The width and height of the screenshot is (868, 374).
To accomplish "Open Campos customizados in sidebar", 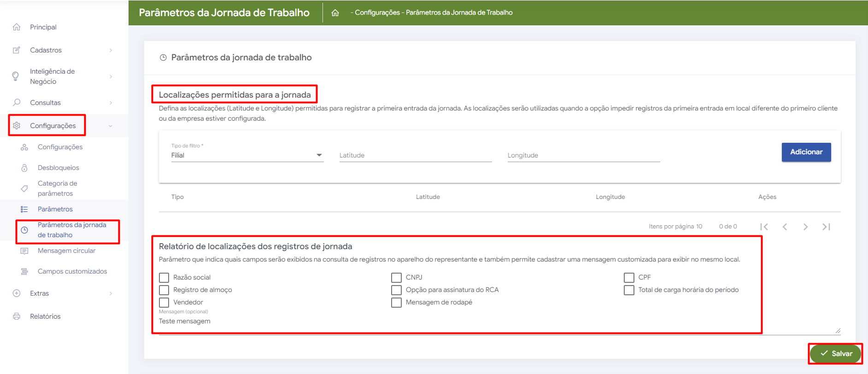I will click(72, 271).
